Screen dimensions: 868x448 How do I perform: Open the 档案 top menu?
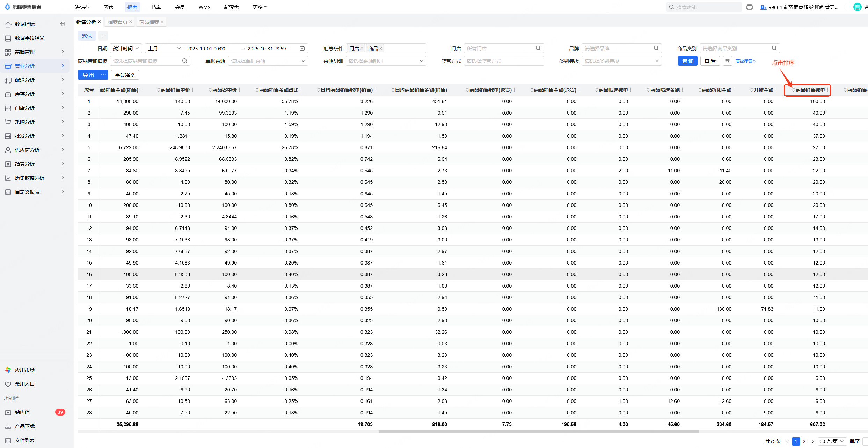[156, 7]
